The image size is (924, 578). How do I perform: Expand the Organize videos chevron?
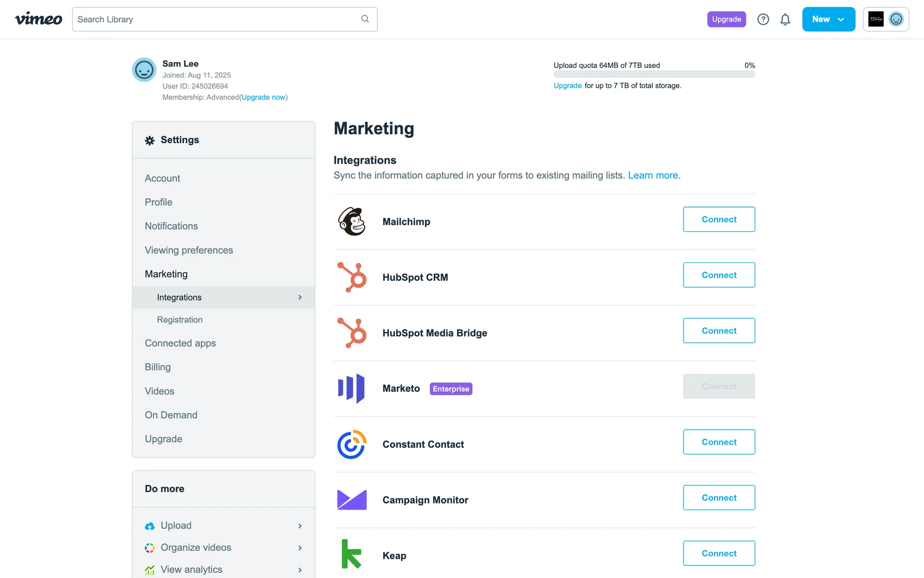pos(300,548)
